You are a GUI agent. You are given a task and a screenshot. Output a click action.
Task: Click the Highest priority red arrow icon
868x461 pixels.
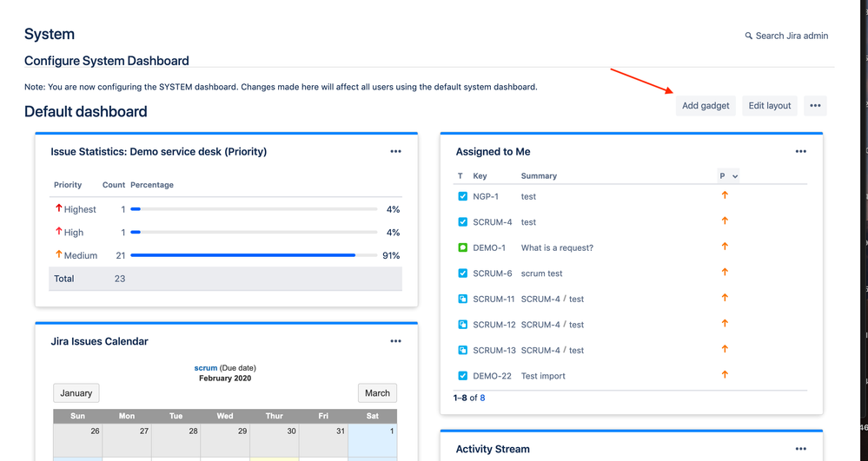58,208
